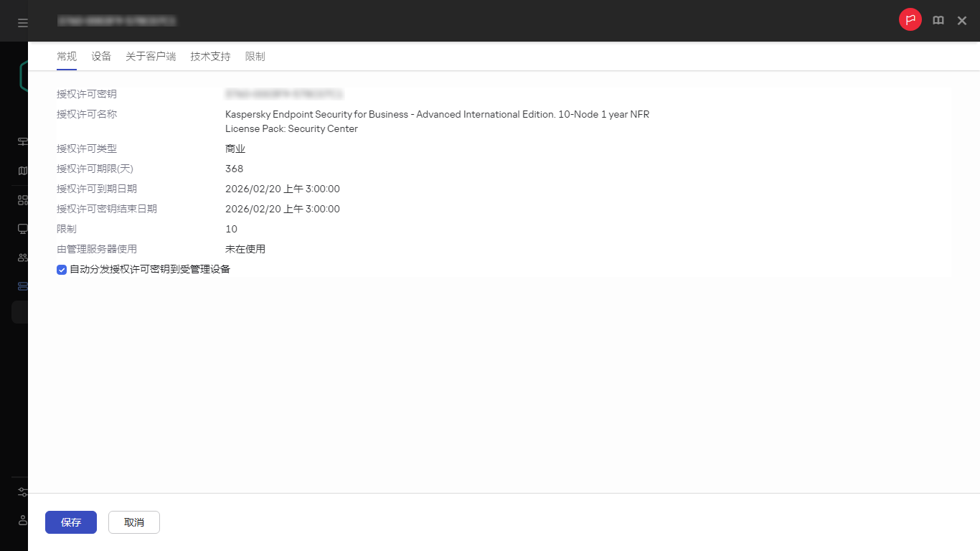Screen dimensions: 980x551
Task: Open console settings icon near sidebar bottom
Action: pos(22,491)
